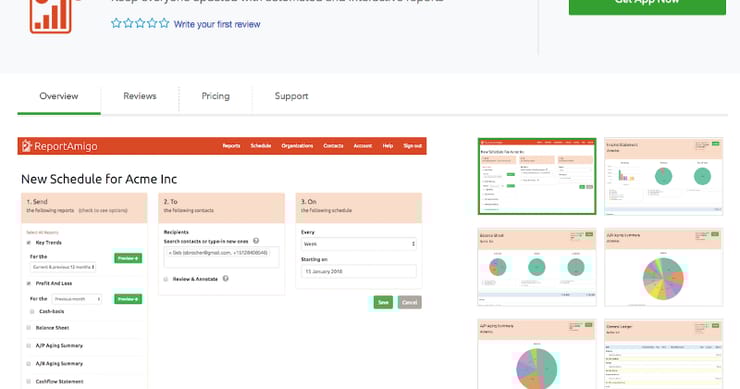The image size is (740, 389).
Task: Click the Recipients label
Action: click(x=176, y=232)
